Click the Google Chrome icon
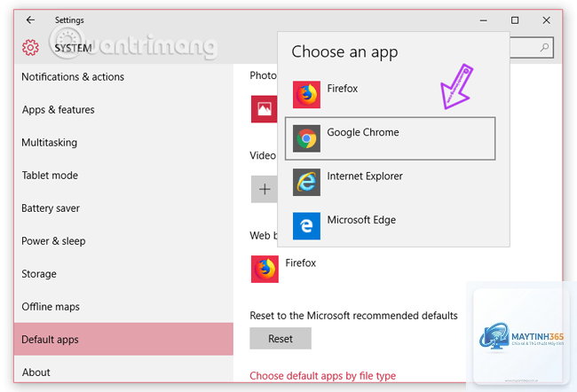The height and width of the screenshot is (392, 577). 306,138
